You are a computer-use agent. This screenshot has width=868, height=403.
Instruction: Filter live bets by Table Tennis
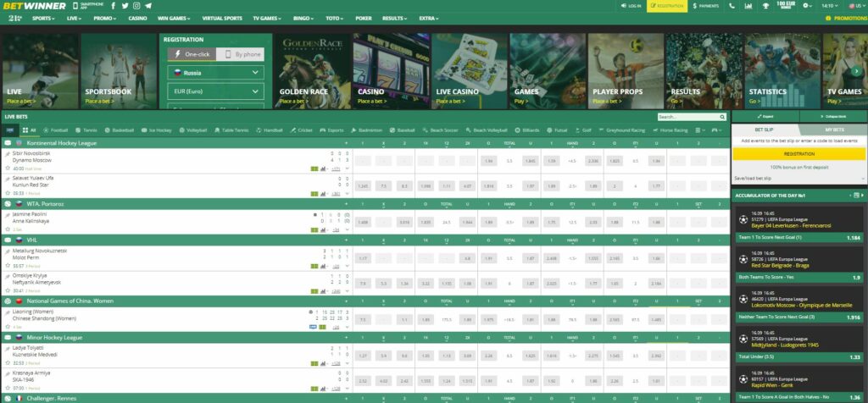[x=231, y=130]
